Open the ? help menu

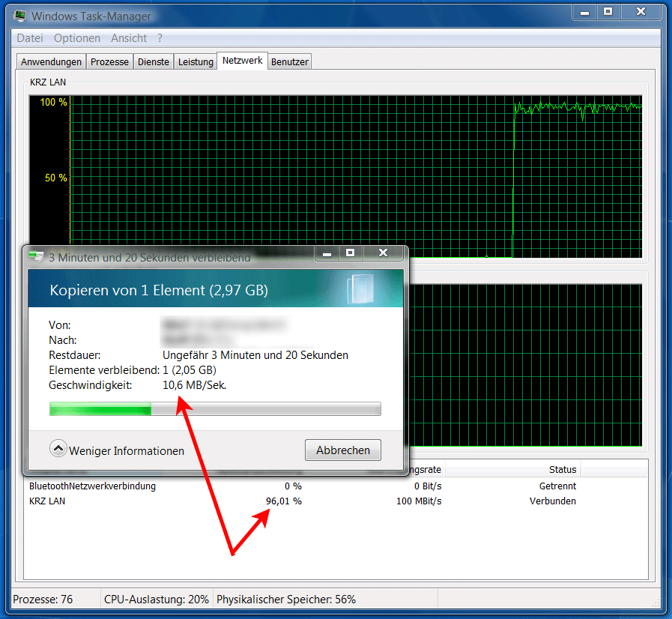(x=160, y=38)
